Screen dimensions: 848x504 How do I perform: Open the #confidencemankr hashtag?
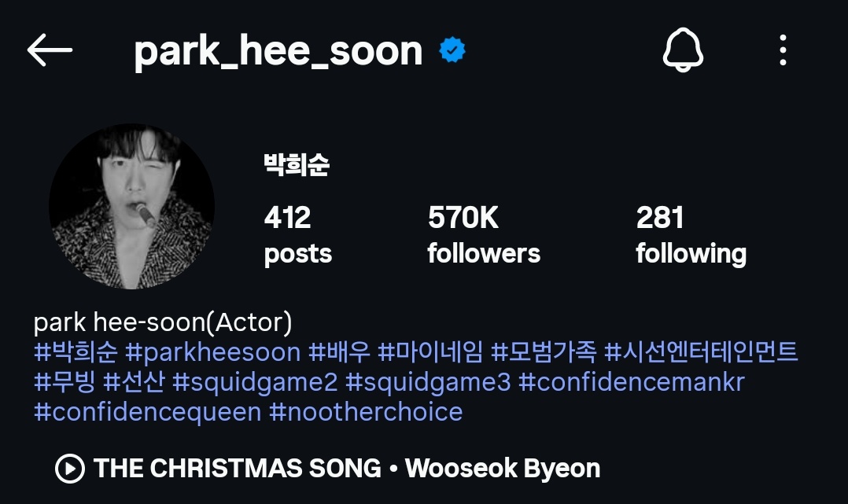pos(632,382)
